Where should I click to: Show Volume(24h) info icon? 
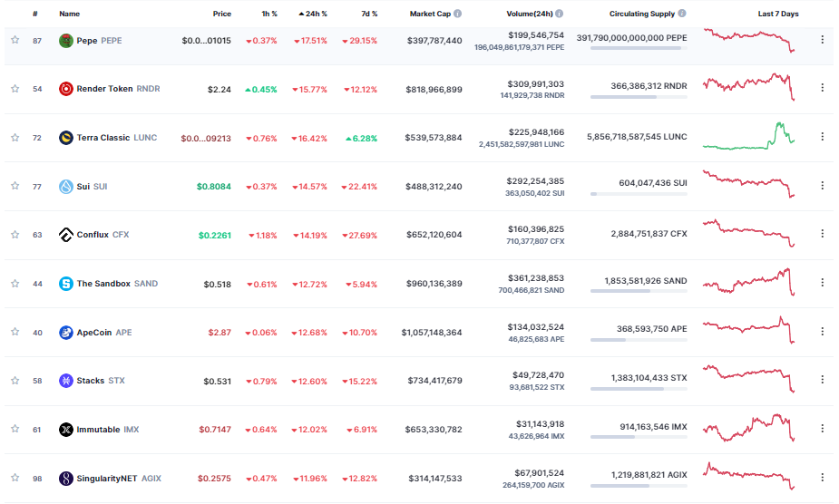pyautogui.click(x=559, y=14)
